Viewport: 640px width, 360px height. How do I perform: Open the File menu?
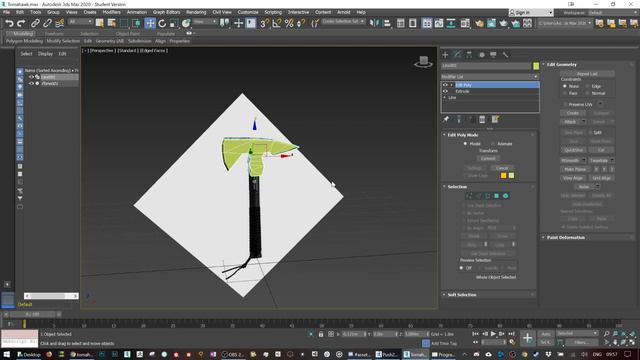7,12
